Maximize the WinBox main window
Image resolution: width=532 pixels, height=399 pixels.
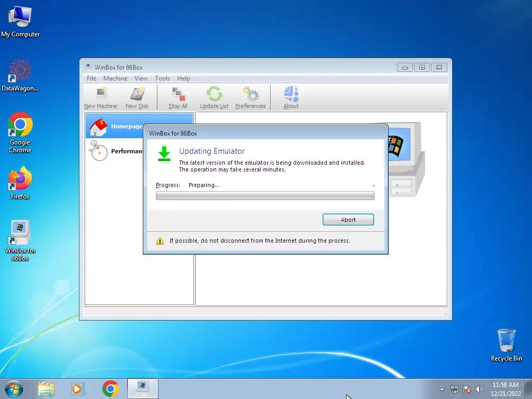click(x=422, y=68)
